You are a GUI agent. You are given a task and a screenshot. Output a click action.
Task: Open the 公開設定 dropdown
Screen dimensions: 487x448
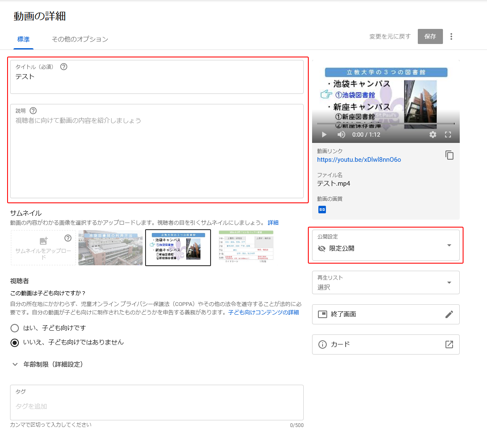[x=386, y=245]
